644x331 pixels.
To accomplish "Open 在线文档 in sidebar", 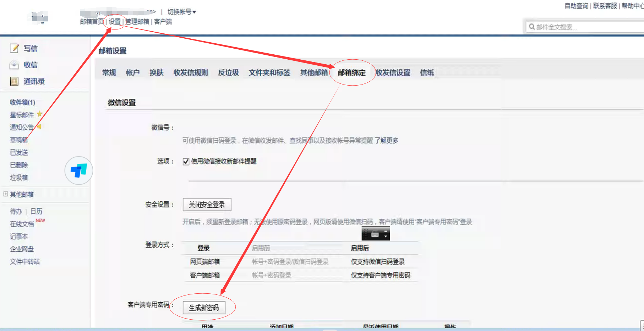I will 22,224.
